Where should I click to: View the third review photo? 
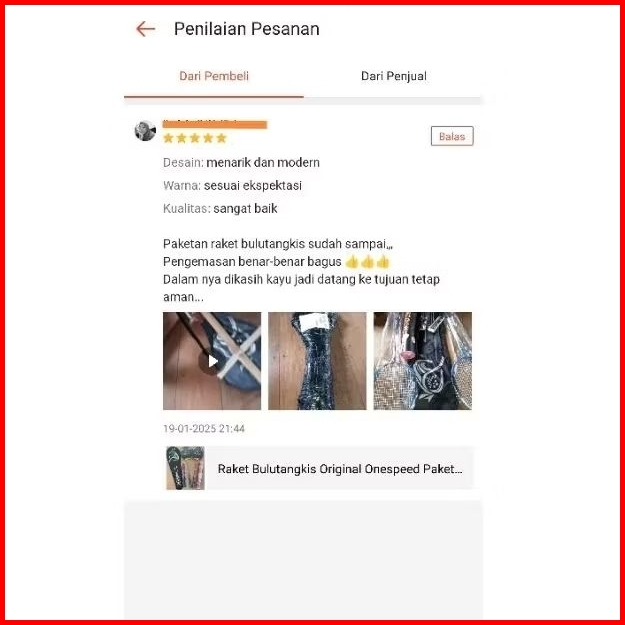(423, 361)
